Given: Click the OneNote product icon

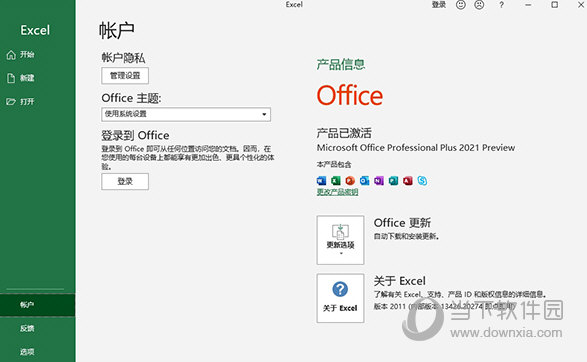Looking at the screenshot, I should coord(379,181).
